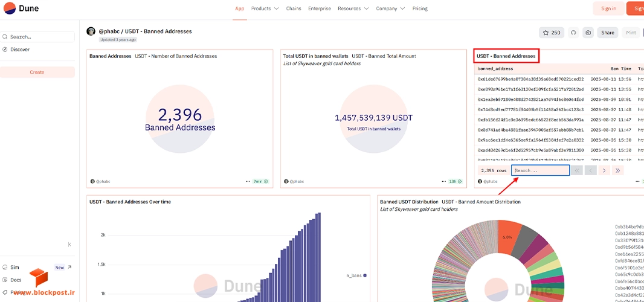Screen dimensions: 644x302
Task: Focus the banned addresses table search field
Action: (x=540, y=170)
